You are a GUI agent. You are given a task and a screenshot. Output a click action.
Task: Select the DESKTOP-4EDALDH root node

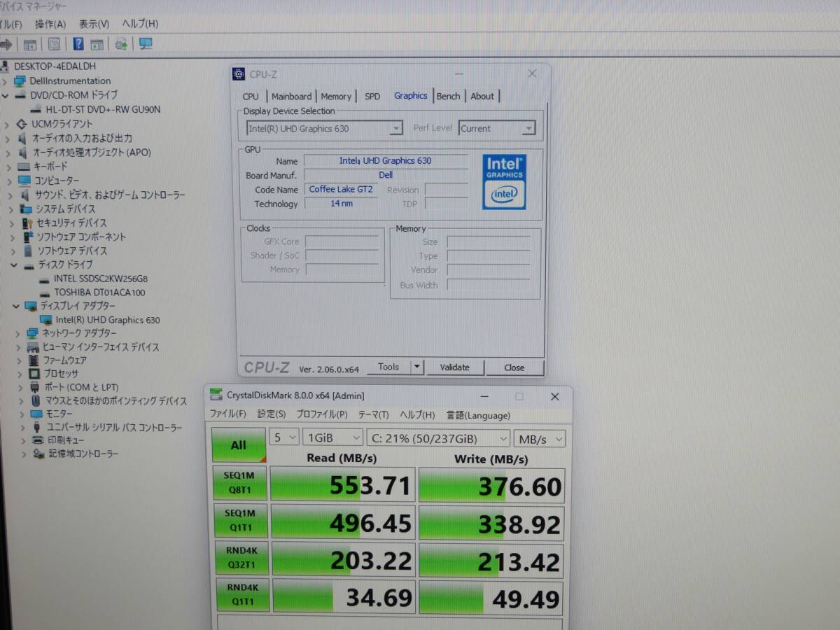(x=55, y=66)
